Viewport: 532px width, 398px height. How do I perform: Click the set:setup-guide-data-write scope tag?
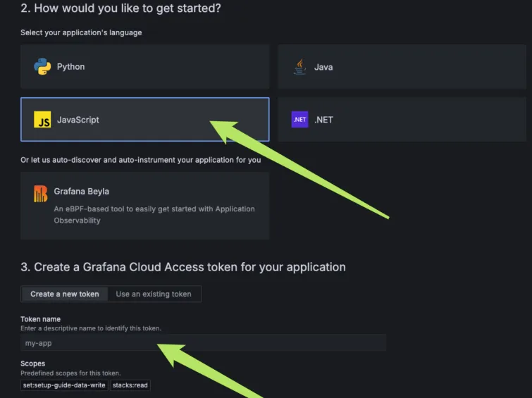[65, 385]
